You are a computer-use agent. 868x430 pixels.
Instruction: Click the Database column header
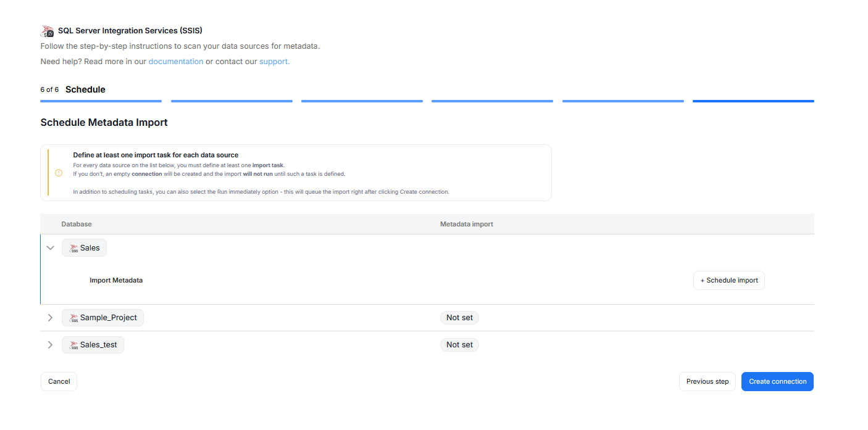(x=77, y=224)
